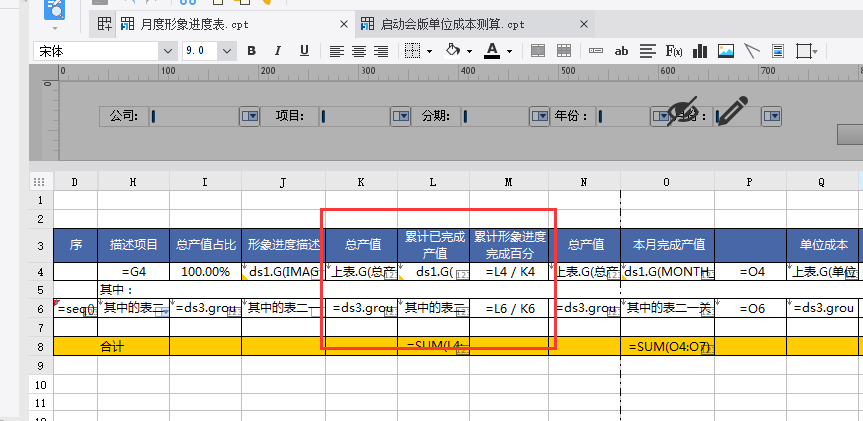Screen dimensions: 863x421
Task: Open the font color dropdown arrow
Action: (509, 52)
